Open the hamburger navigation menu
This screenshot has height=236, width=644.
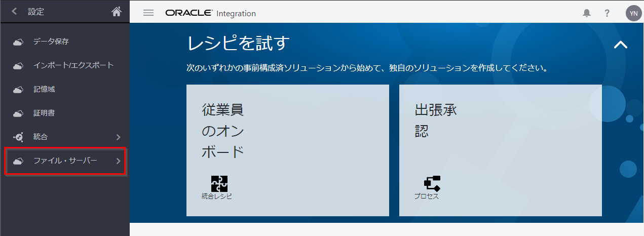pos(148,13)
